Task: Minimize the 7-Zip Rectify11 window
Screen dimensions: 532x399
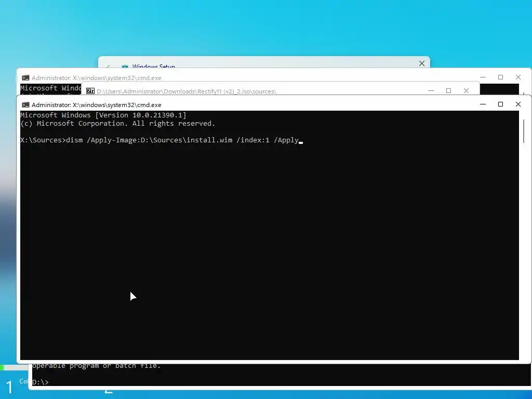Action: (x=431, y=90)
